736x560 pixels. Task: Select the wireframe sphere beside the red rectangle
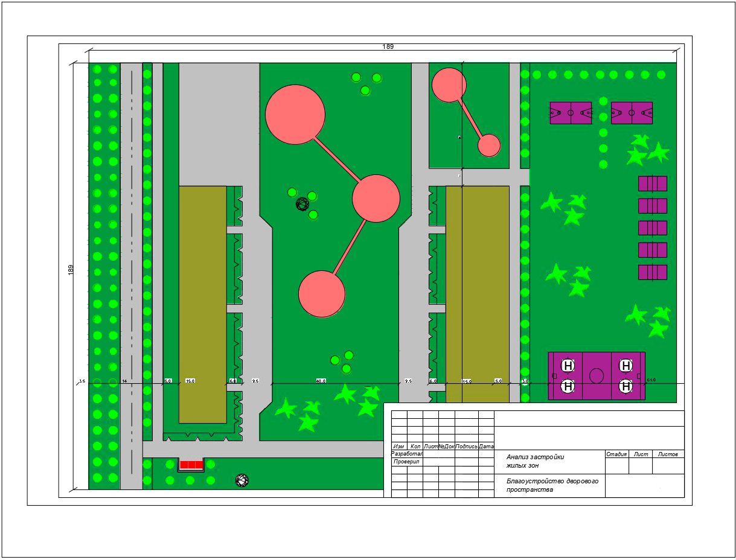242,480
